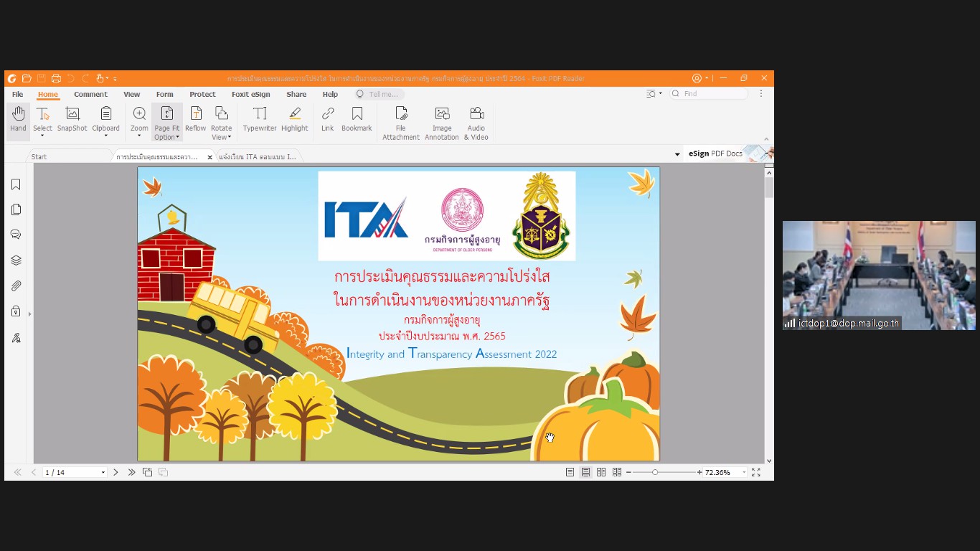Toggle full screen view mode
Viewport: 980px width, 551px height.
click(755, 472)
